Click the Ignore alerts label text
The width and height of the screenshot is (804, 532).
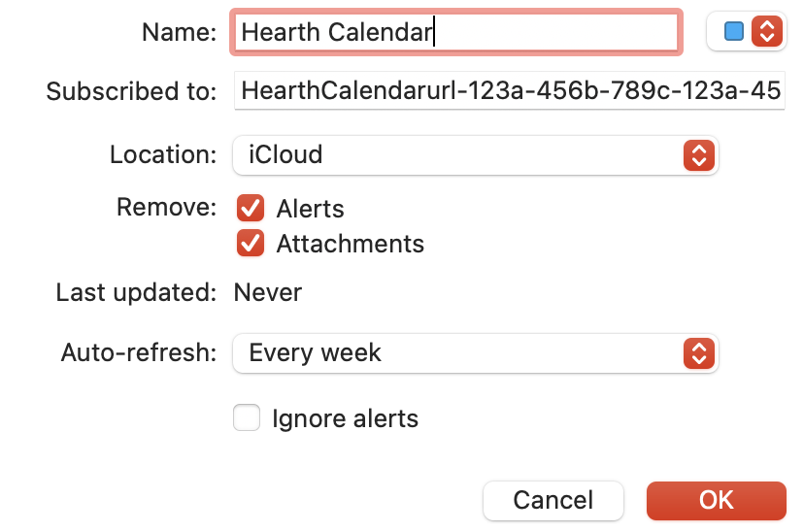pos(345,419)
